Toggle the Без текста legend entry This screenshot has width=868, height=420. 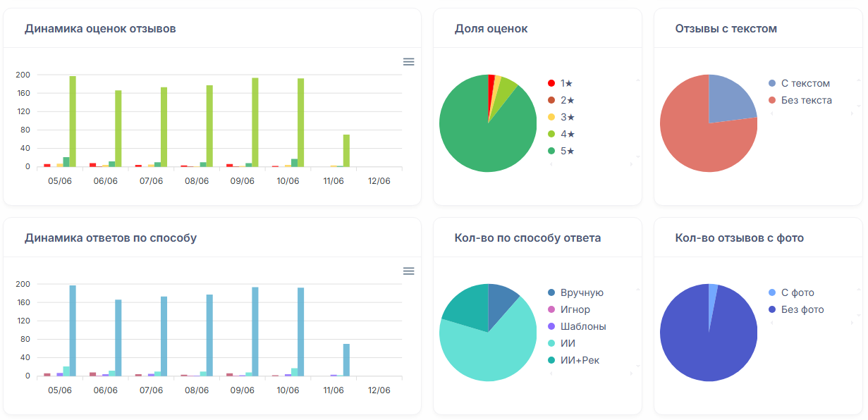pyautogui.click(x=806, y=100)
